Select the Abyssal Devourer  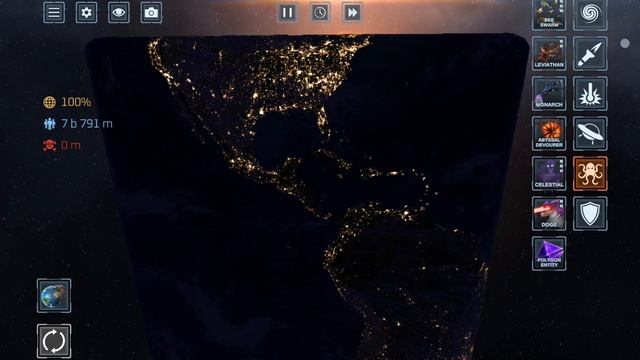(x=549, y=133)
